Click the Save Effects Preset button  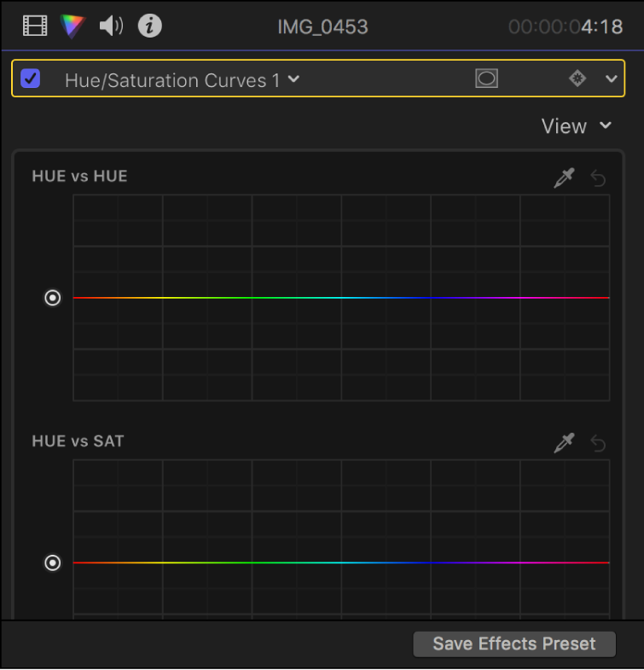pyautogui.click(x=513, y=644)
